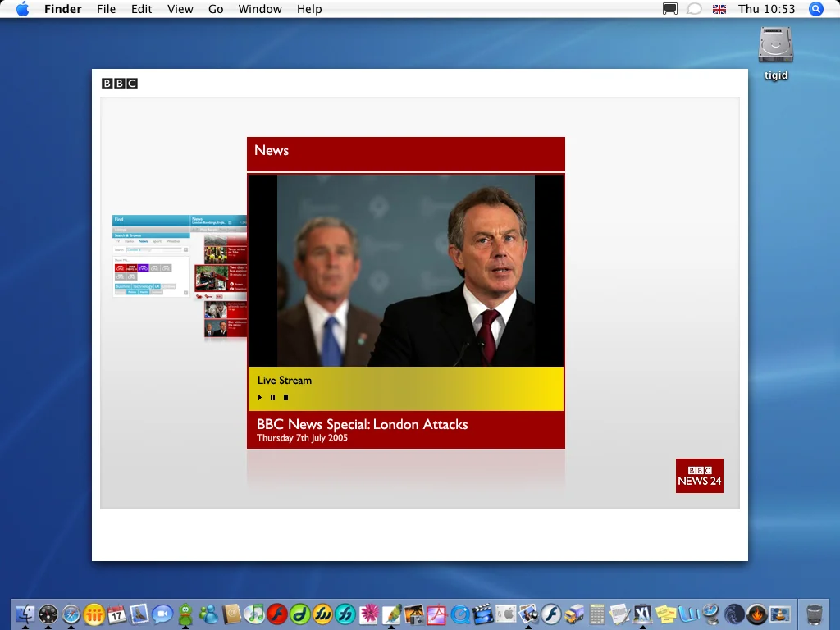Click the News header of the player

(x=405, y=153)
